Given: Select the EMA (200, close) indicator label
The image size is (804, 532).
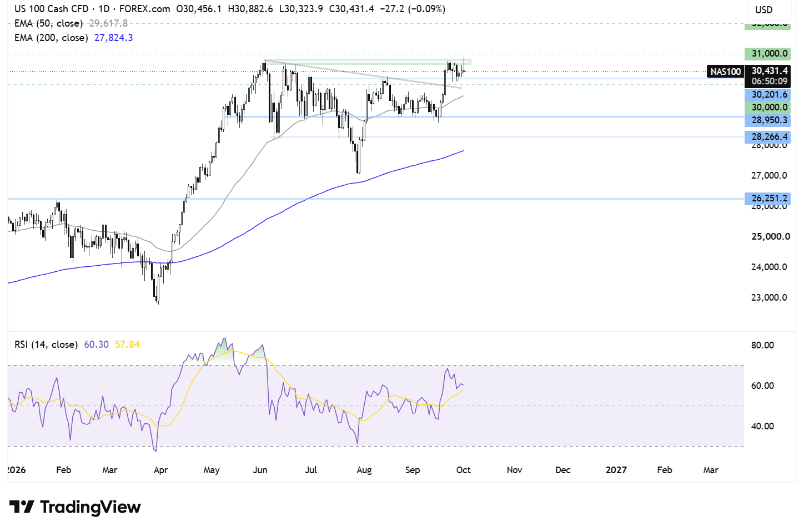Looking at the screenshot, I should pos(51,38).
